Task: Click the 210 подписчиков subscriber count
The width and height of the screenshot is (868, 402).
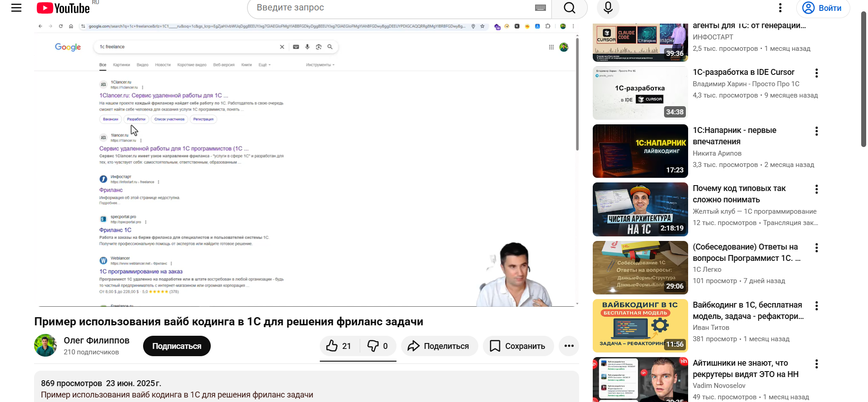Action: (x=91, y=352)
